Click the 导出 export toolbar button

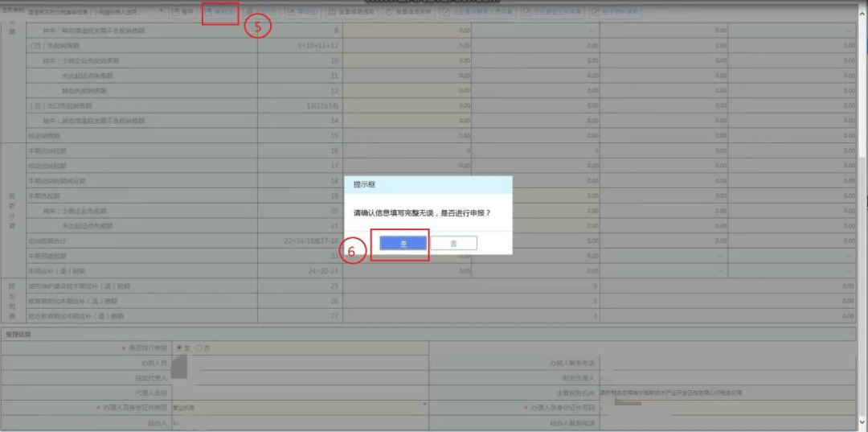coord(303,12)
